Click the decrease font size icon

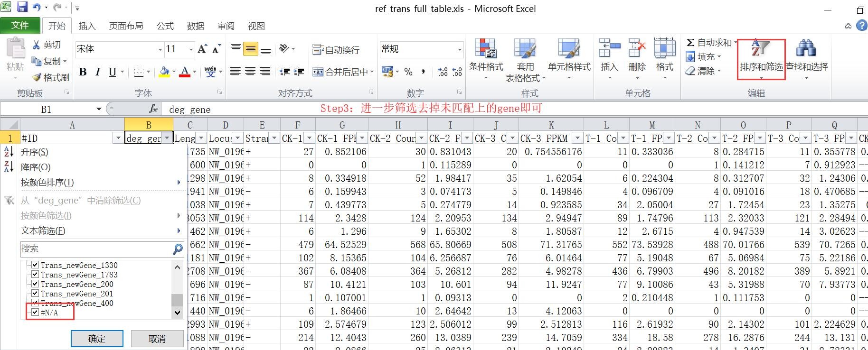217,49
